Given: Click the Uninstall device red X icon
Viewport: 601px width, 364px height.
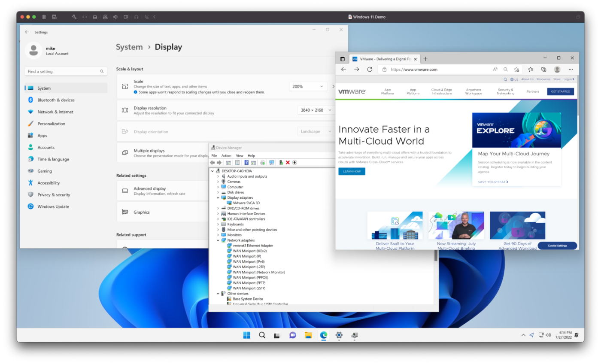Looking at the screenshot, I should 288,163.
